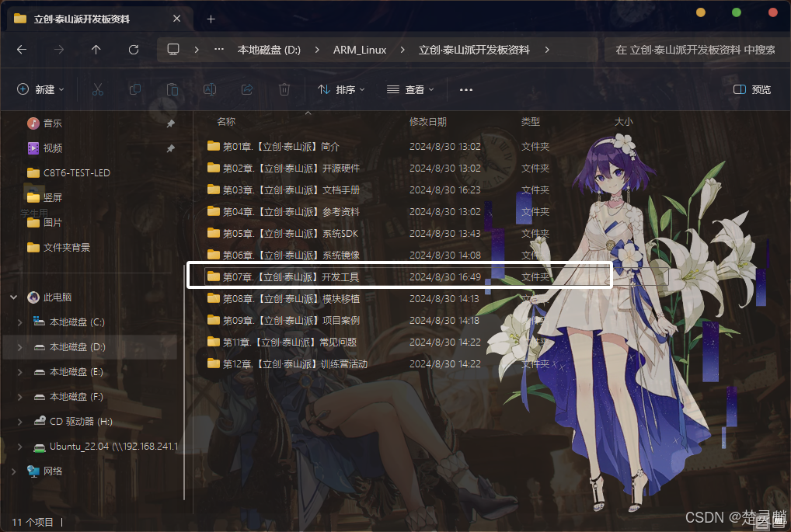Screen dimensions: 791x532
Task: Click ARM_Linux in the address bar
Action: (x=360, y=50)
